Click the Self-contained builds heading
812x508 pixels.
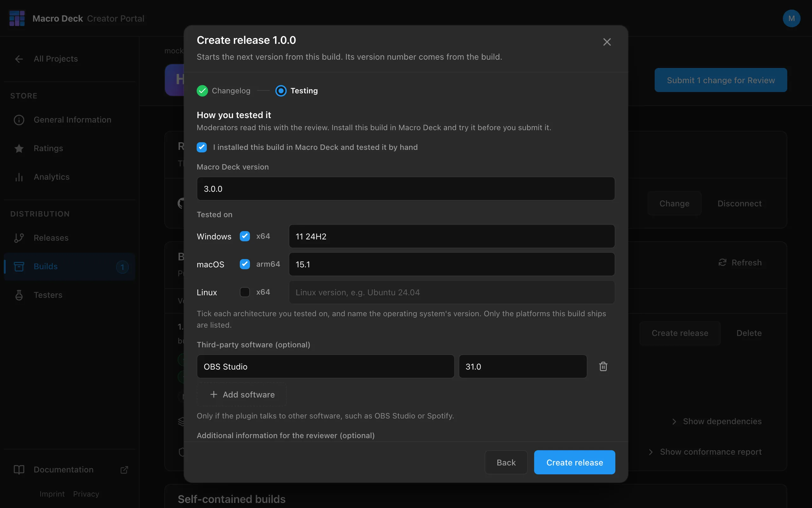232,499
